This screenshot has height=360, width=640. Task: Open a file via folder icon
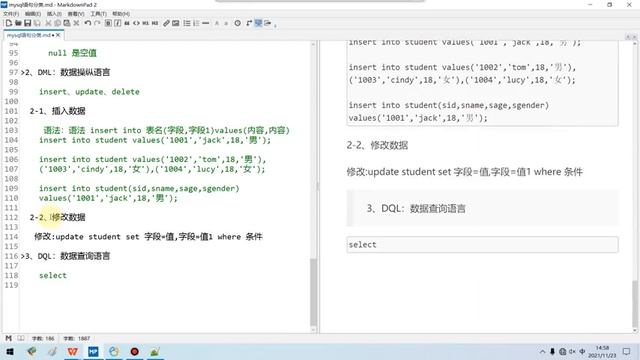18,23
